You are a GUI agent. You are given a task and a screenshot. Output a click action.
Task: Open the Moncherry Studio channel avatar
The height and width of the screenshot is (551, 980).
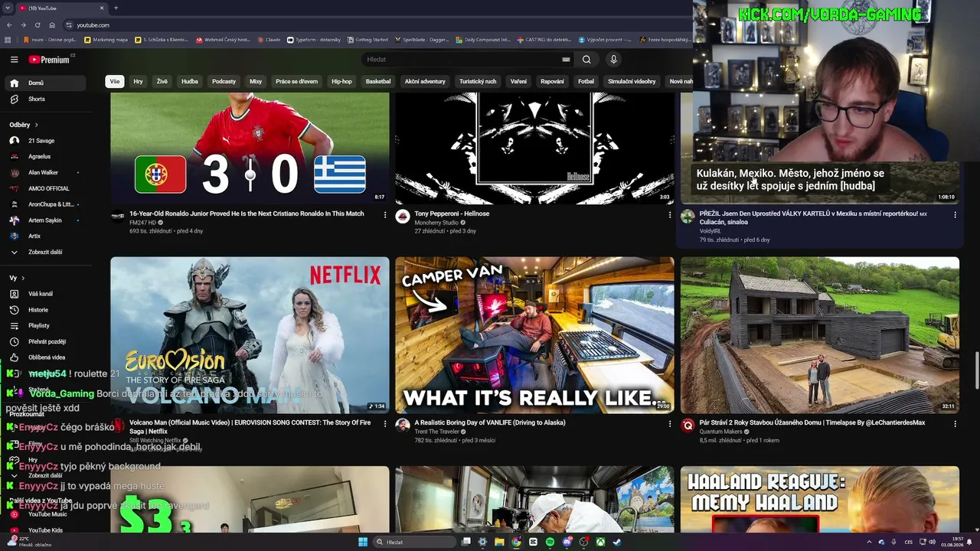(403, 217)
